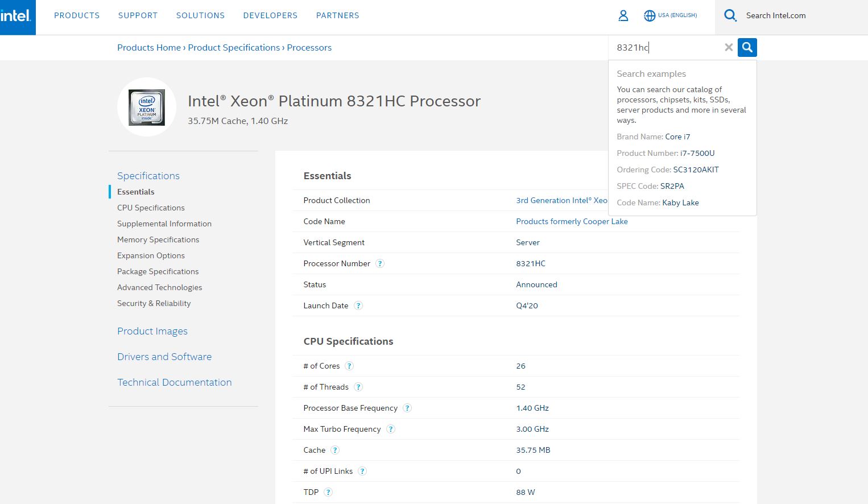Click the magnifier icon beside Search Intel.com

[x=730, y=16]
